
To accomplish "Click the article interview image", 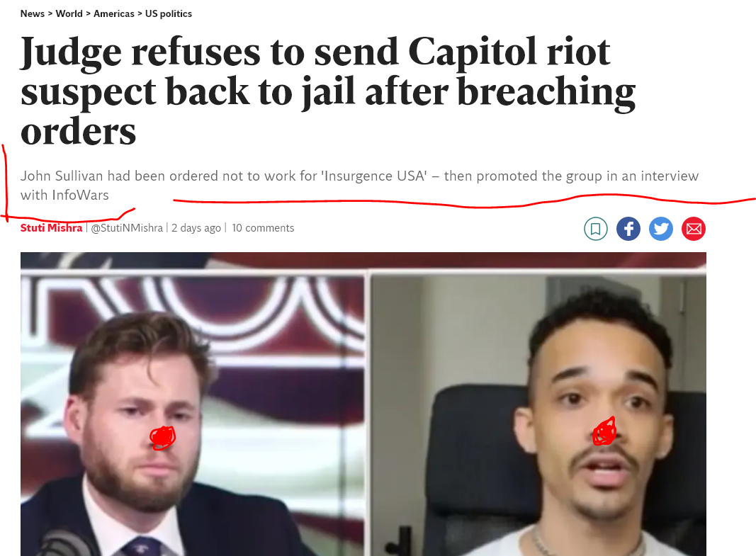I will pyautogui.click(x=363, y=404).
